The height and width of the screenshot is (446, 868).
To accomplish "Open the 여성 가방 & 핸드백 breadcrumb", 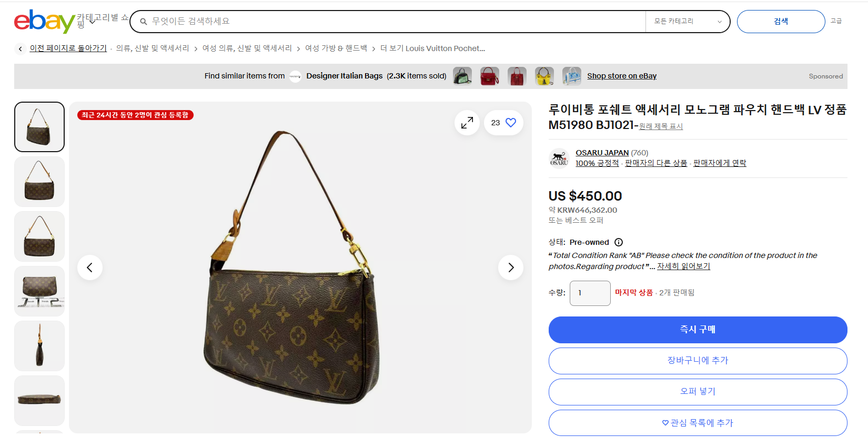I will tap(336, 48).
